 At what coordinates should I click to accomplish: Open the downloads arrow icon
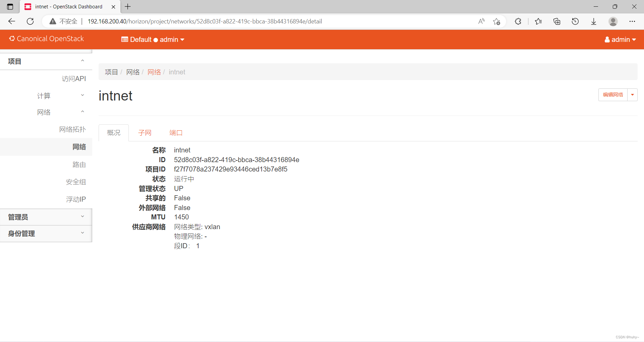pos(594,21)
